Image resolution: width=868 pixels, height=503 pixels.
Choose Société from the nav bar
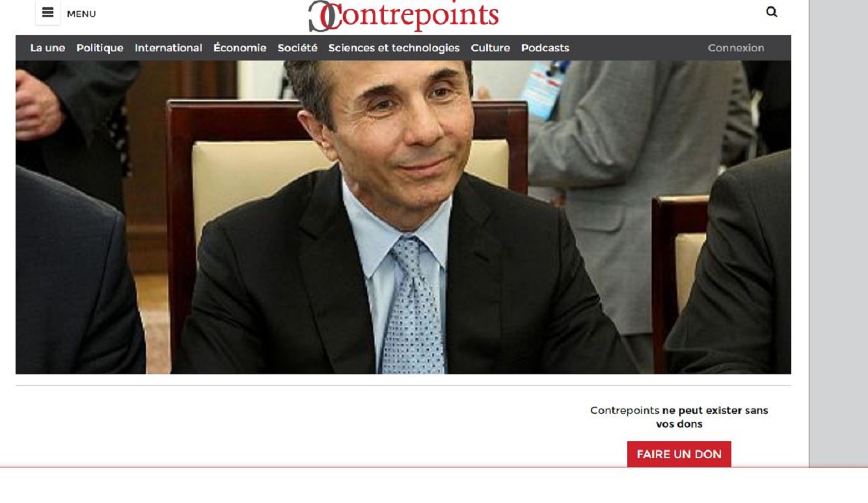point(297,48)
